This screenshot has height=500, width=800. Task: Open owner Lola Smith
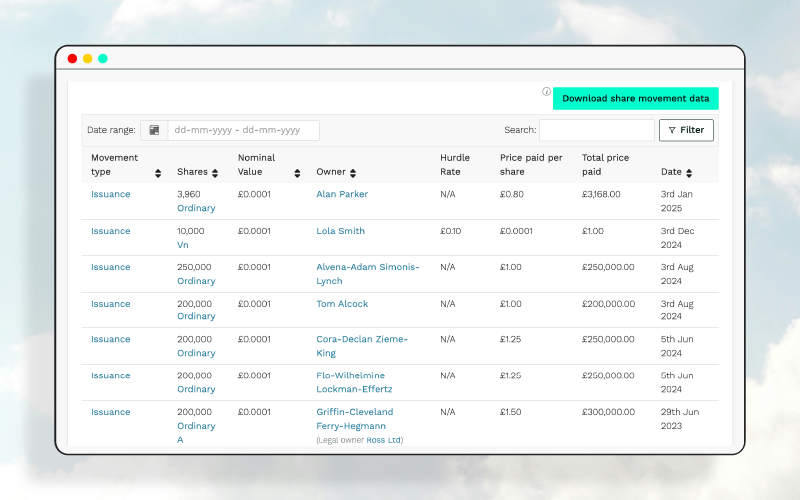coord(340,231)
